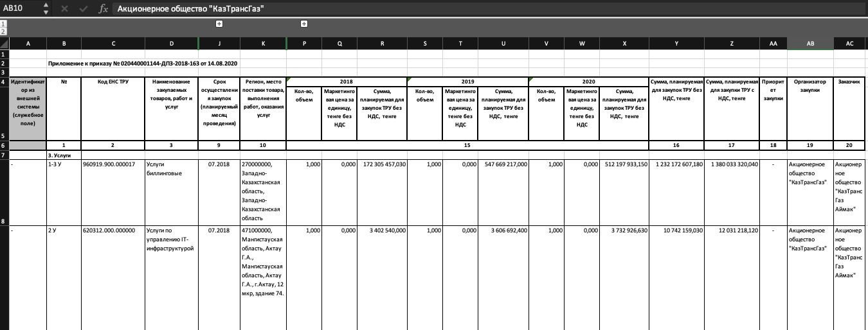Viewport: 868px width, 330px height.
Task: Click the "3. Услуги" section cell
Action: (64, 155)
